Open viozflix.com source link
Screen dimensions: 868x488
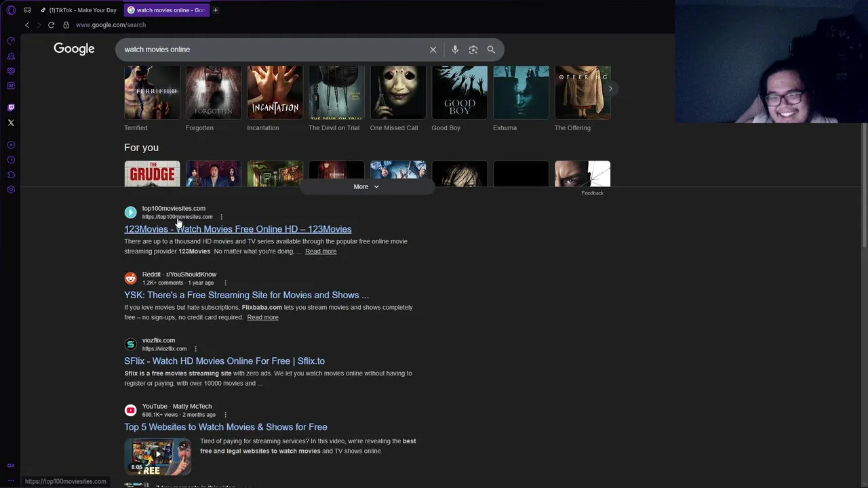(159, 340)
